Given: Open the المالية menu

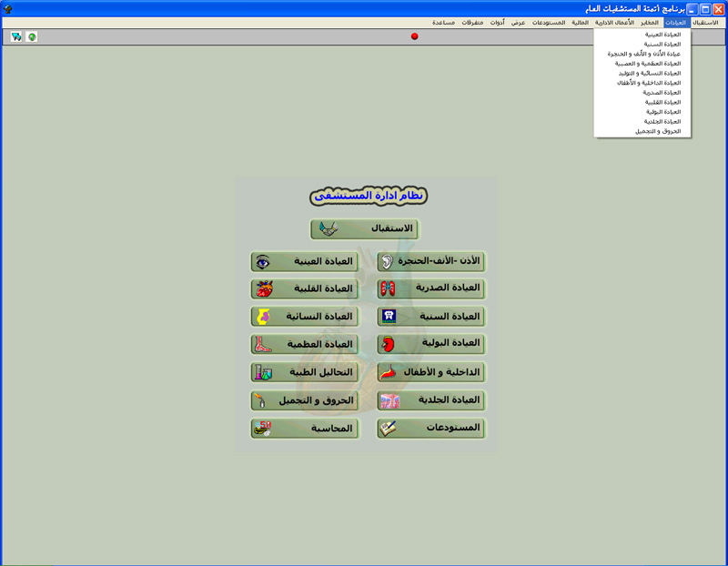Looking at the screenshot, I should 580,22.
